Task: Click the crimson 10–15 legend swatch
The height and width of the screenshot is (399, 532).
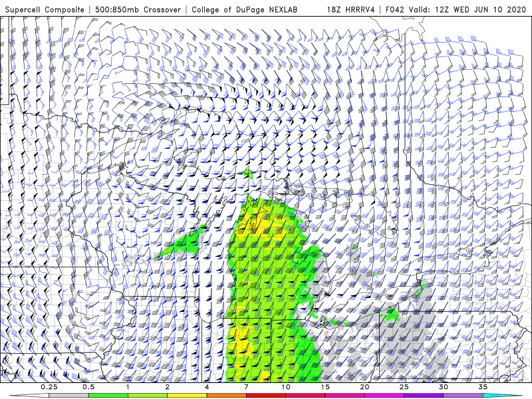Action: [305, 396]
